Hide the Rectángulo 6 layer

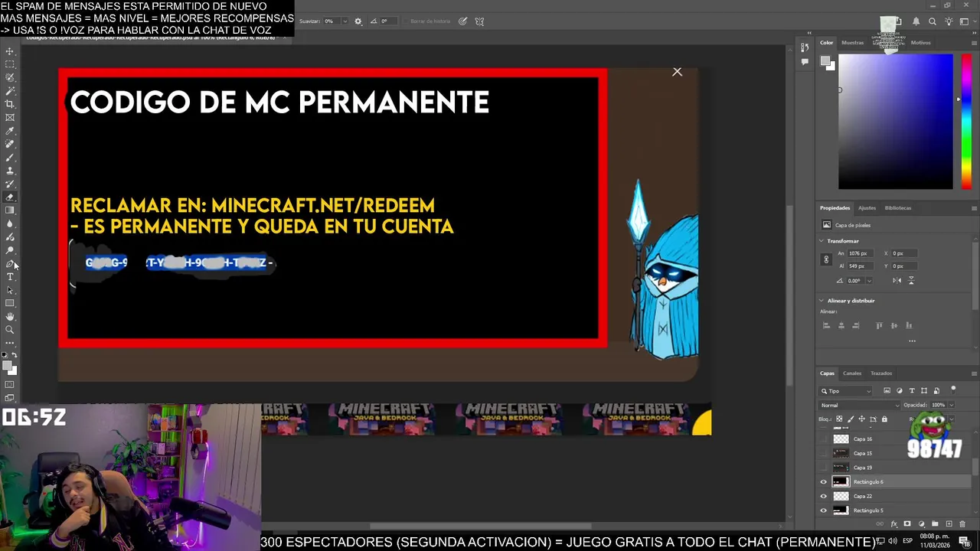coord(824,482)
